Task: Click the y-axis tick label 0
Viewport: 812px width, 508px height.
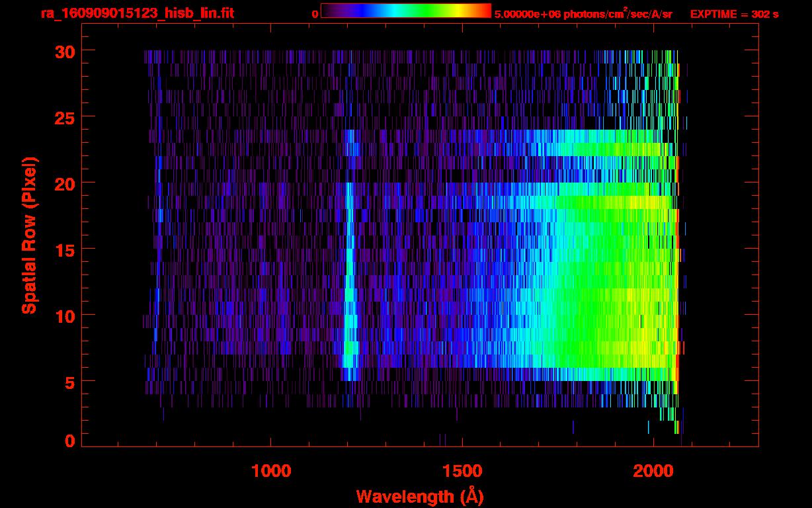Action: (x=69, y=441)
